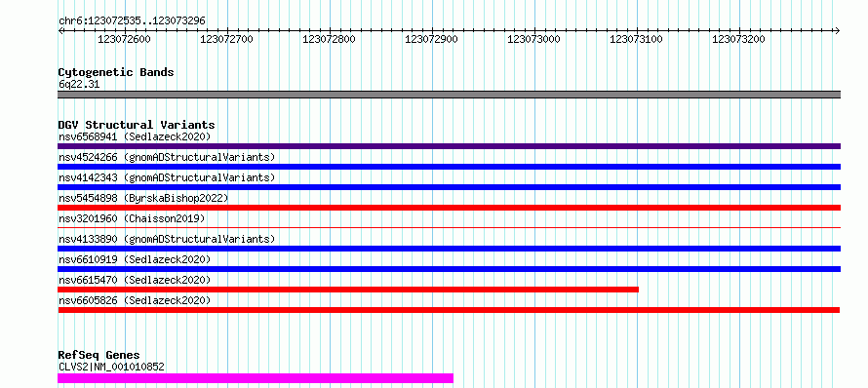Select the thin red nsv3201960 variant line

(449, 227)
